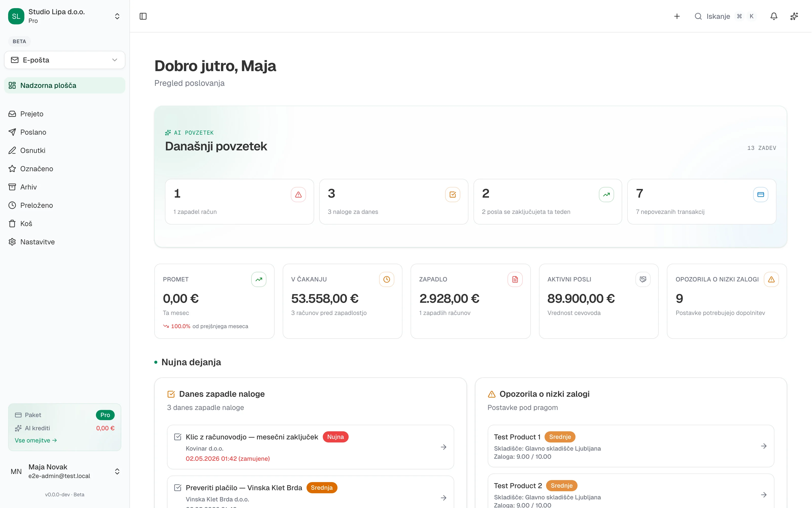Viewport: 812px width, 508px height.
Task: Open Označeno starred items
Action: (x=65, y=169)
